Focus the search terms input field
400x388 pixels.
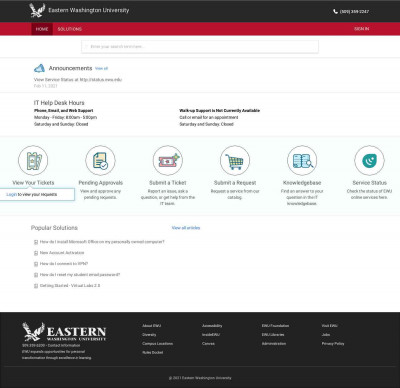click(x=200, y=47)
